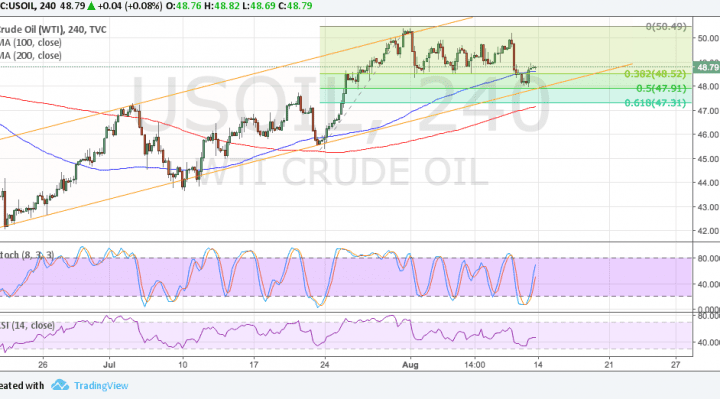
Task: Click the 40.00 level on the RSI scale
Action: pyautogui.click(x=708, y=343)
